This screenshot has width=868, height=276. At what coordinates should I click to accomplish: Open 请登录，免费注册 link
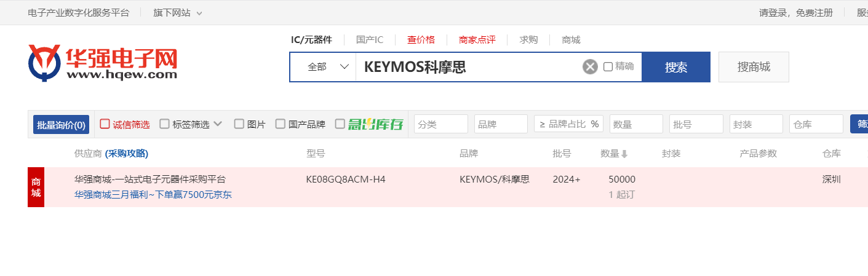[x=796, y=13]
